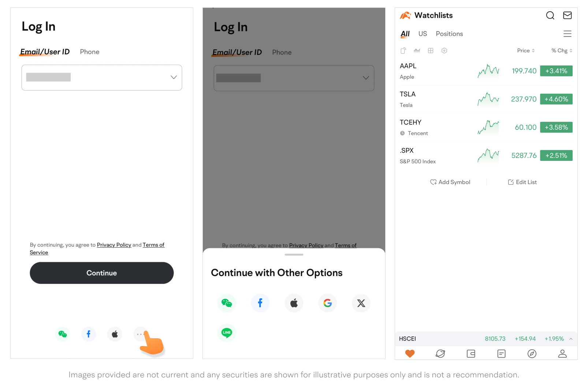Select the LINE login icon
Viewport: 588px width, 388px height.
pos(227,332)
